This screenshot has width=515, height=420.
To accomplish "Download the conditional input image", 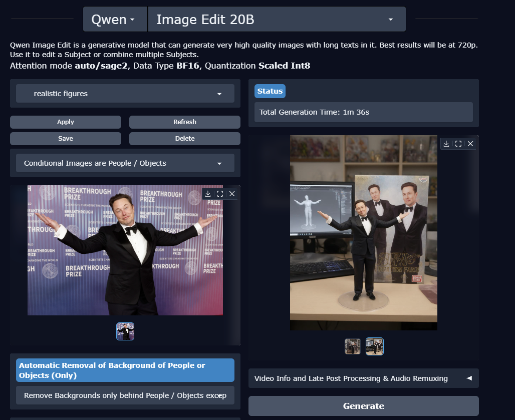I will pos(208,194).
